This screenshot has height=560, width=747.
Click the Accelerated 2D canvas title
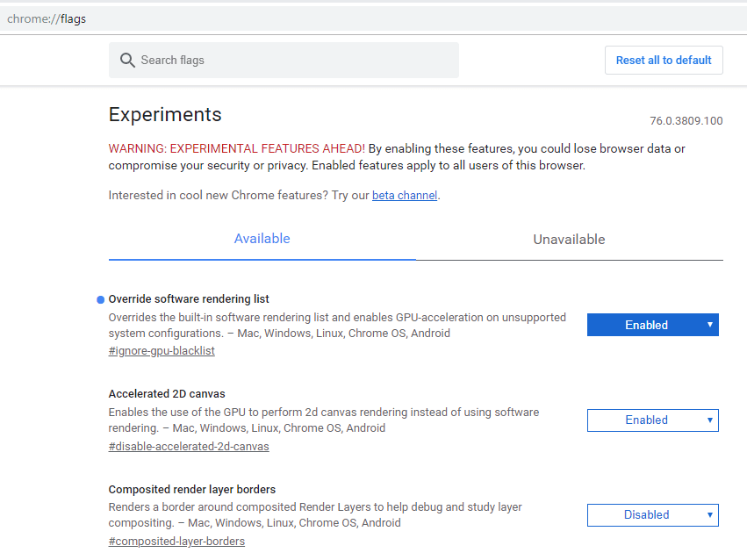[167, 394]
